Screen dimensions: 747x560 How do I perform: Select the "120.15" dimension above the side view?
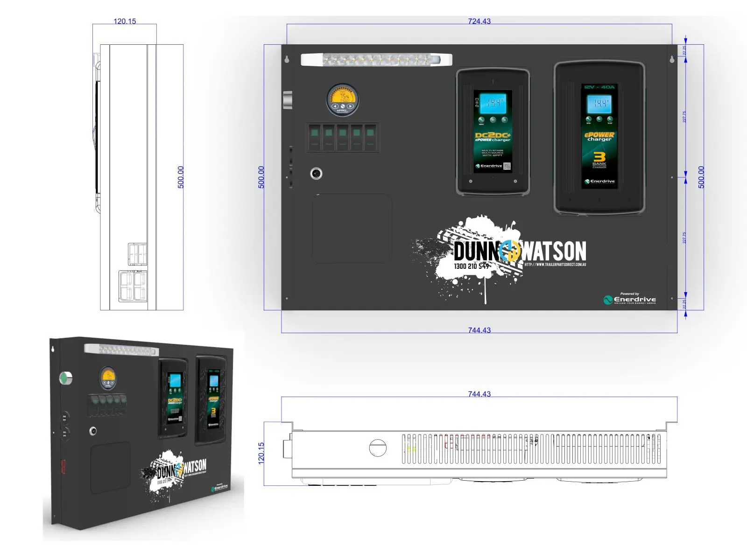pos(125,21)
